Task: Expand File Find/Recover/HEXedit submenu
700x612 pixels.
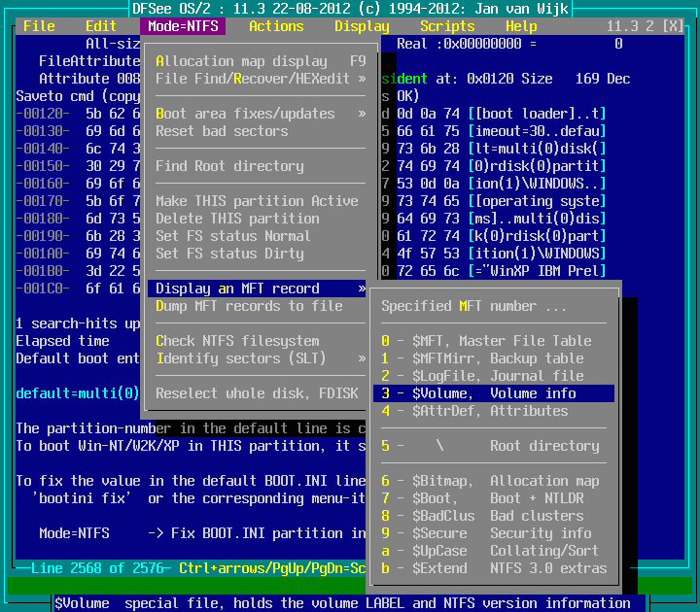Action: coord(259,79)
